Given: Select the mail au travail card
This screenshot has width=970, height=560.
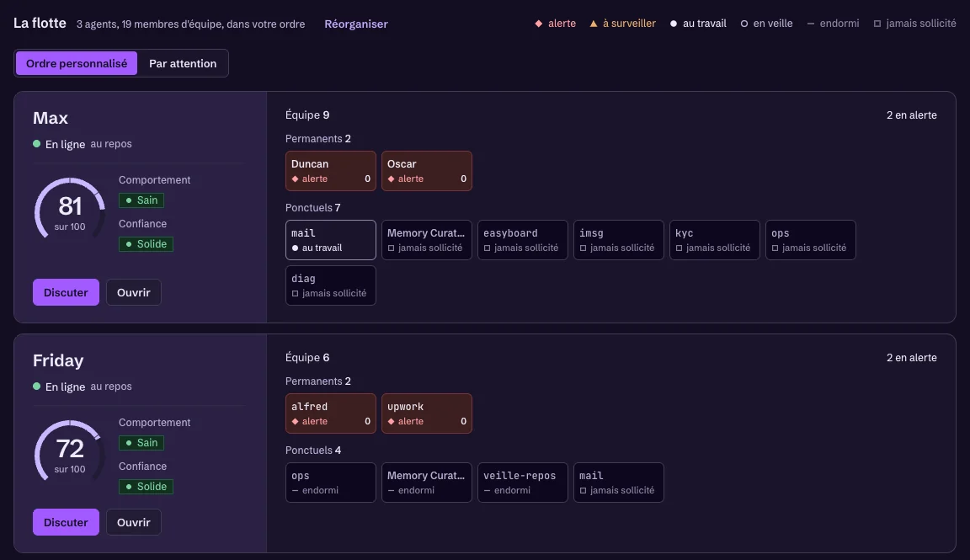Looking at the screenshot, I should [330, 240].
